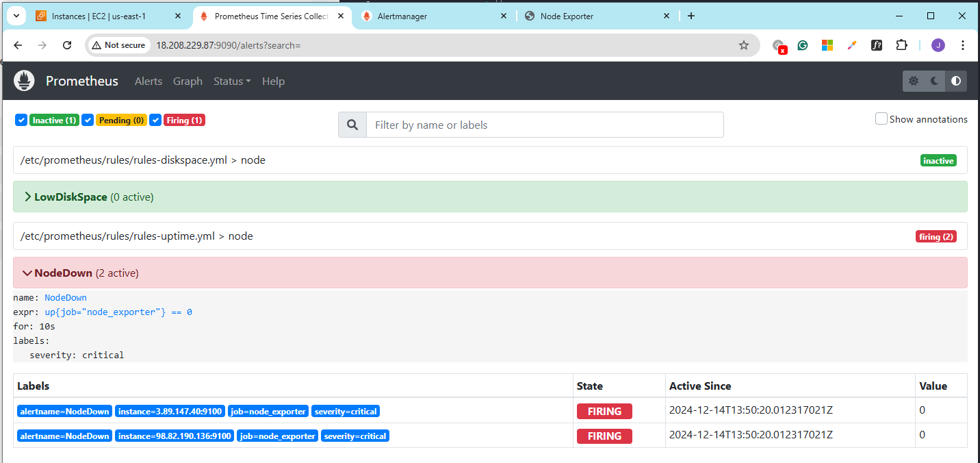This screenshot has height=463, width=980.
Task: Click job=node_exporter badge in 98.82.190.136 row
Action: click(x=278, y=436)
